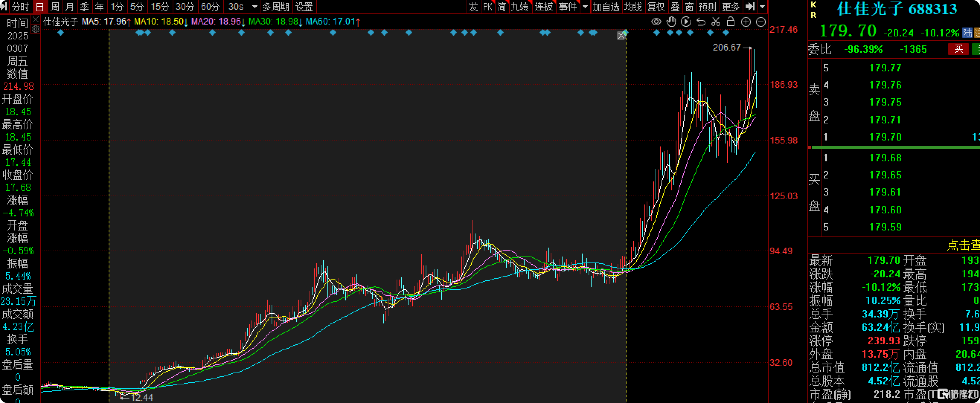Click the MA5: 17.96 indicator label
The width and height of the screenshot is (980, 403).
tap(106, 22)
